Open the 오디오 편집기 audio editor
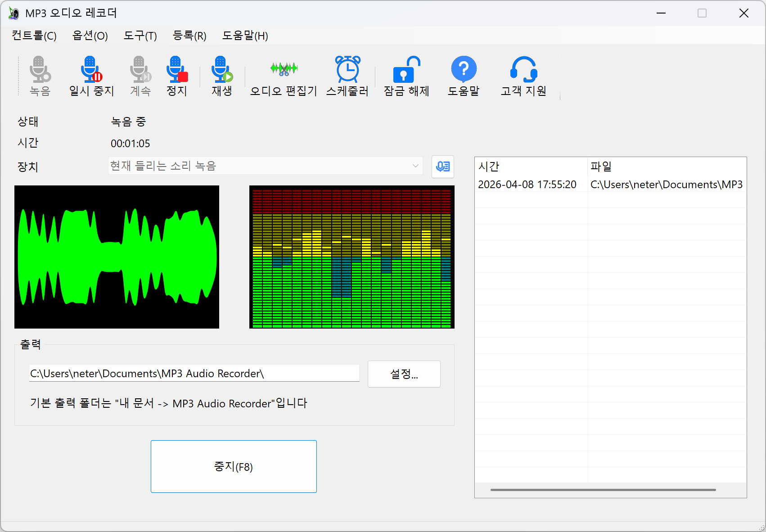This screenshot has width=766, height=532. 284,76
